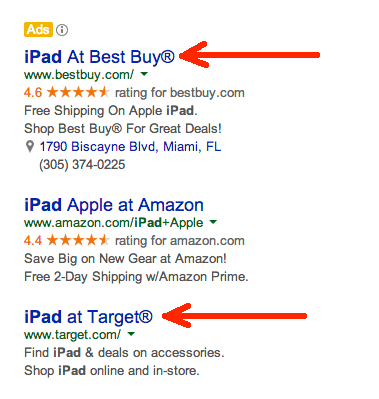
Task: Click 'rating for bestbuy.com' text
Action: [x=180, y=93]
